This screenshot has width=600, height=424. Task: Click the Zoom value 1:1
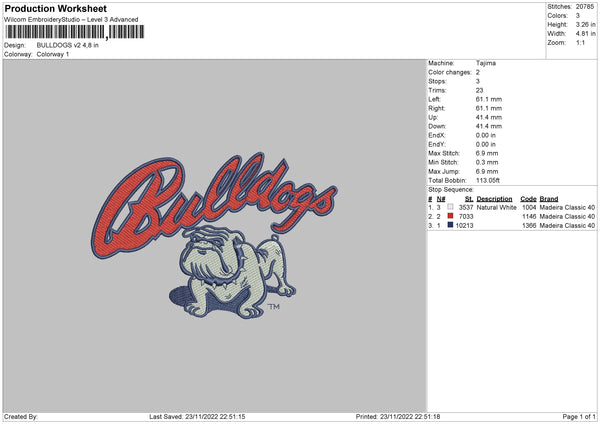pyautogui.click(x=580, y=43)
